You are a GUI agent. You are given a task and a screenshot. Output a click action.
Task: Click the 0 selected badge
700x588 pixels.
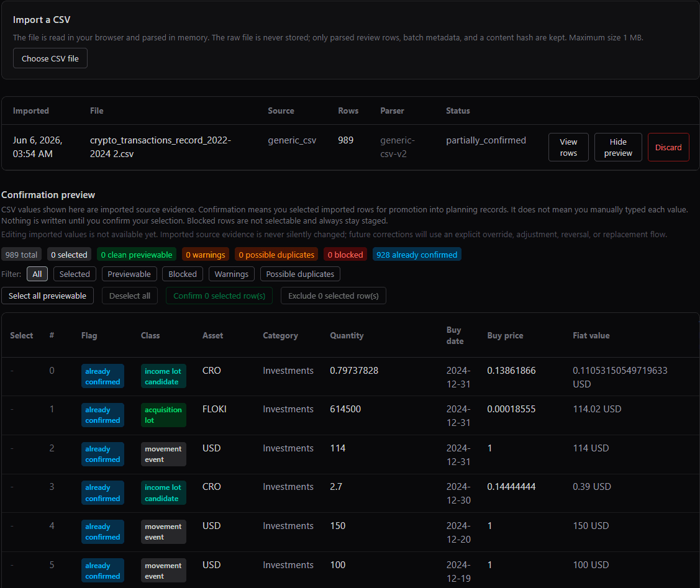pyautogui.click(x=69, y=255)
